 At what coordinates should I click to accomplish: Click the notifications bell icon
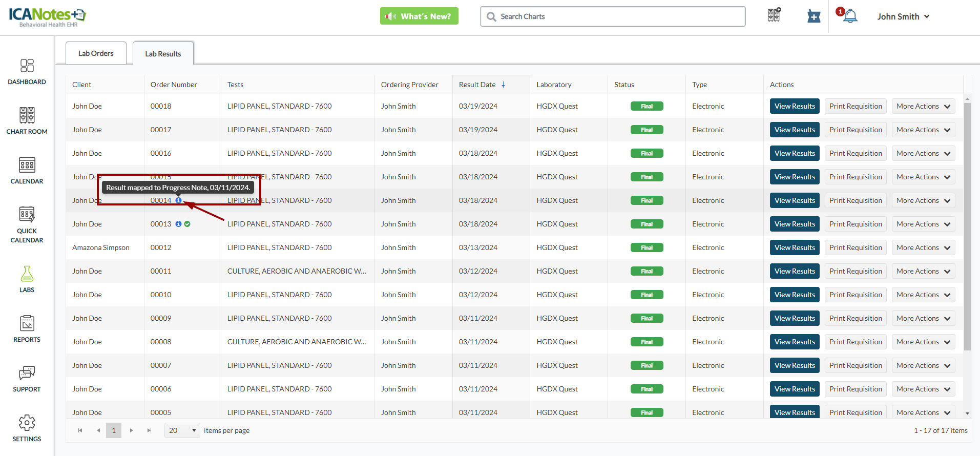coord(850,16)
